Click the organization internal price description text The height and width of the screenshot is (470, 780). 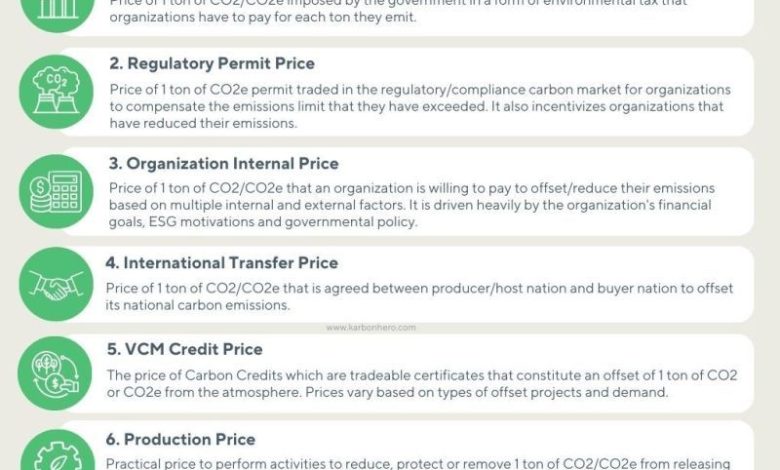pyautogui.click(x=410, y=205)
